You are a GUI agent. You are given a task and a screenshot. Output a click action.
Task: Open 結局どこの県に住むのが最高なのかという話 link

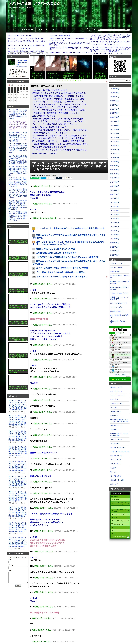(x=55, y=249)
